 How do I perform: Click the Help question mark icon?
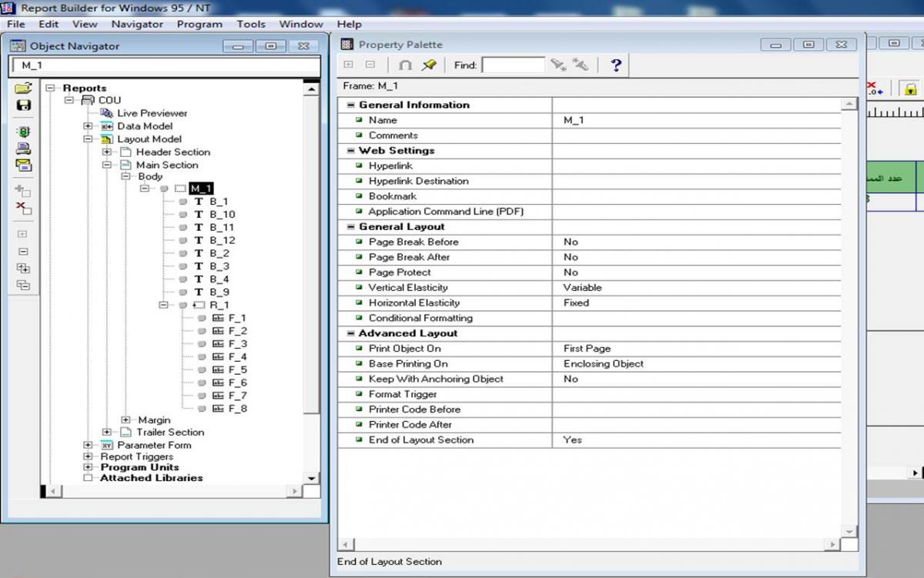click(615, 65)
